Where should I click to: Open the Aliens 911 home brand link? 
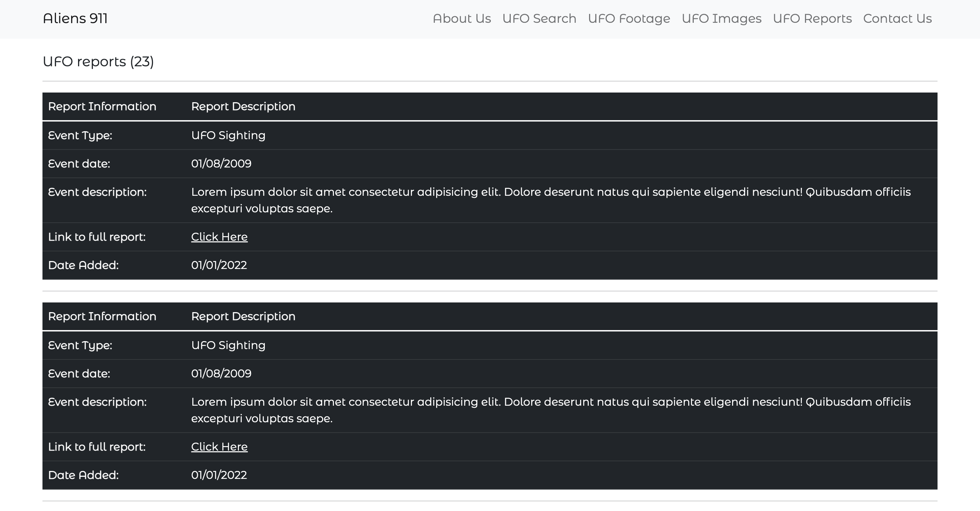75,19
